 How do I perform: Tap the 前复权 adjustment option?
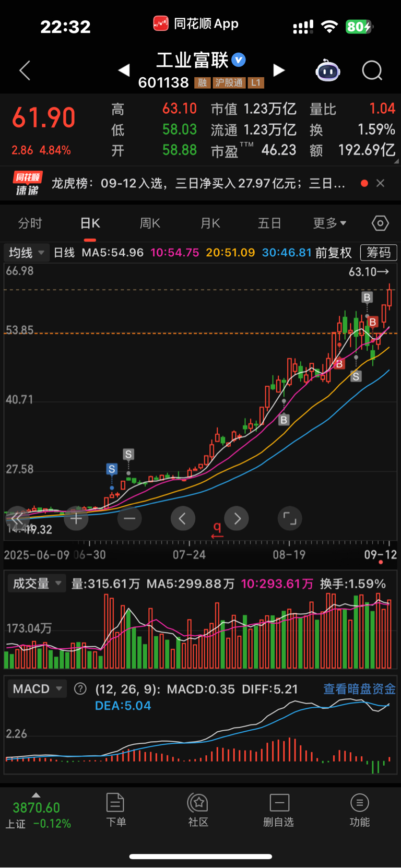point(333,253)
